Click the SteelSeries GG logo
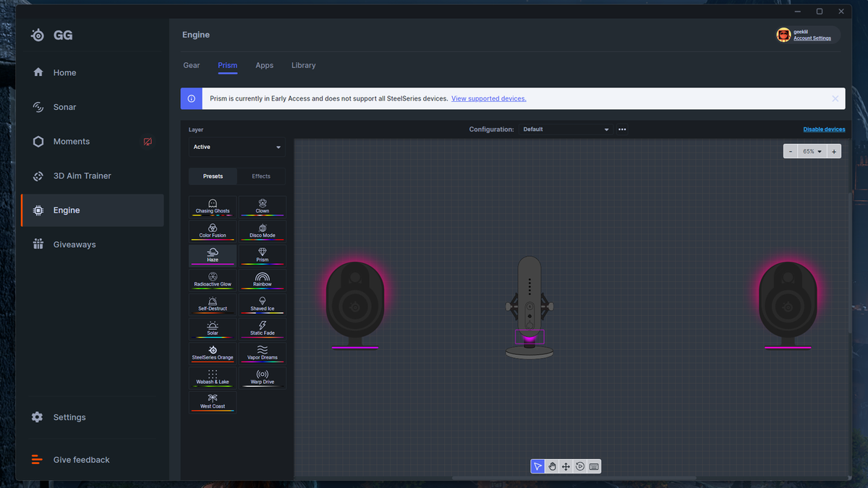The image size is (868, 488). coord(51,35)
